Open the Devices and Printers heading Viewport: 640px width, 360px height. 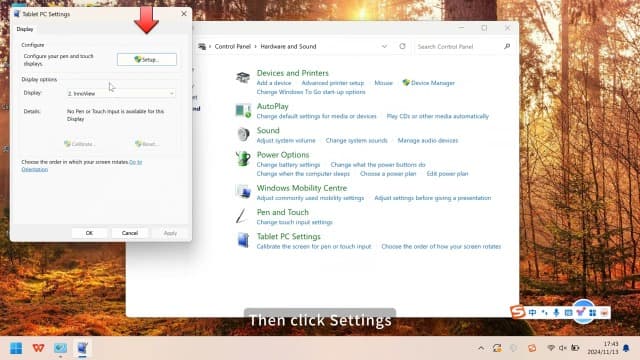tap(293, 73)
